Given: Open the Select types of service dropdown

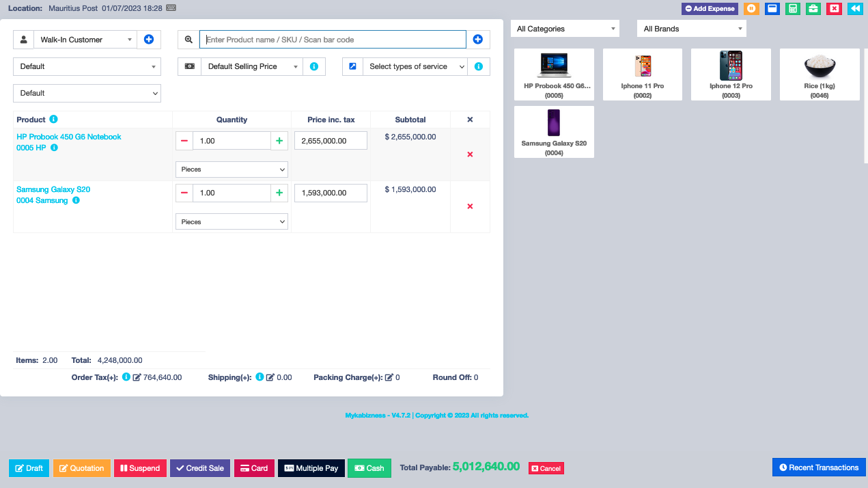Looking at the screenshot, I should coord(416,66).
